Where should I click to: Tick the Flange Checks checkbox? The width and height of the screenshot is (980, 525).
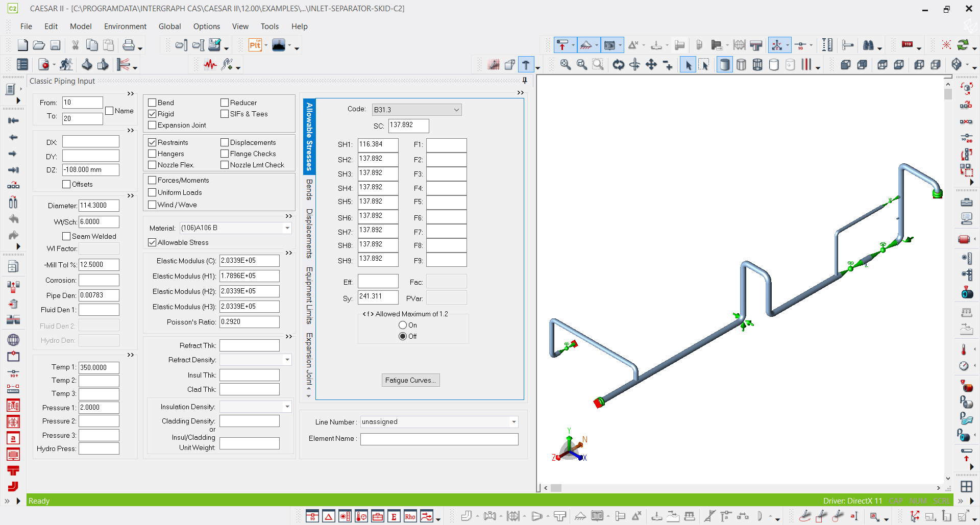pos(225,154)
